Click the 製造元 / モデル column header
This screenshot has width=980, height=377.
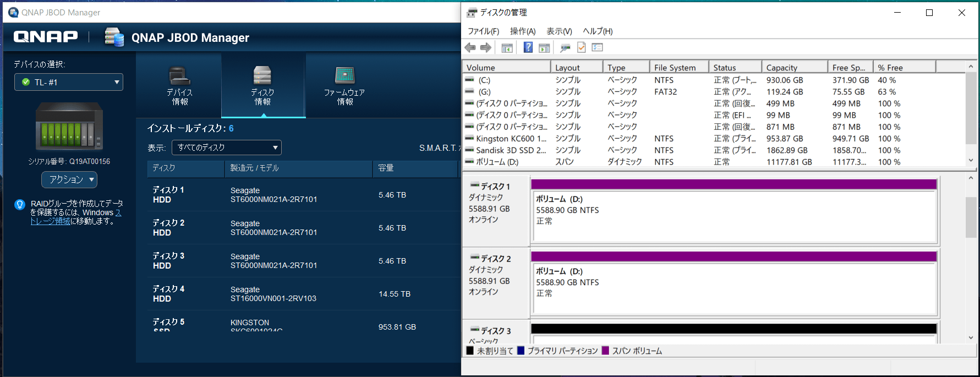299,168
